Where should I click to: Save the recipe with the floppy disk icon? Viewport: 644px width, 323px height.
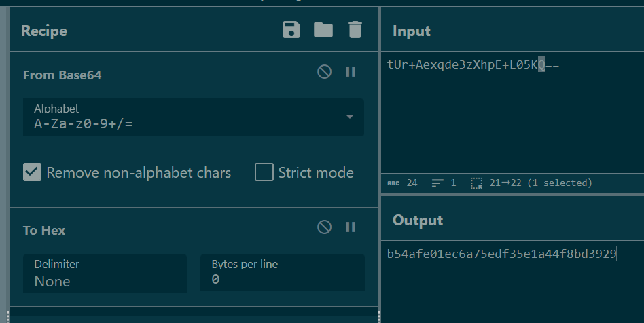291,30
